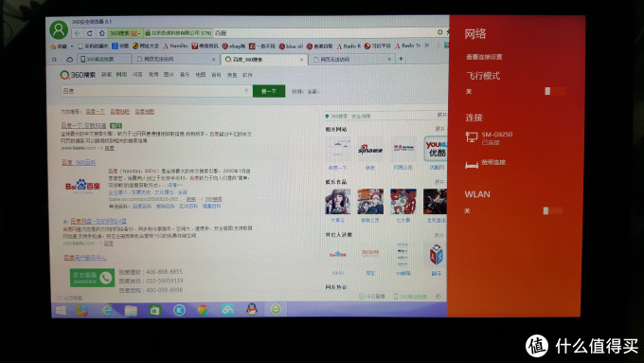Show more bookmarks with the double chevron

[427, 45]
